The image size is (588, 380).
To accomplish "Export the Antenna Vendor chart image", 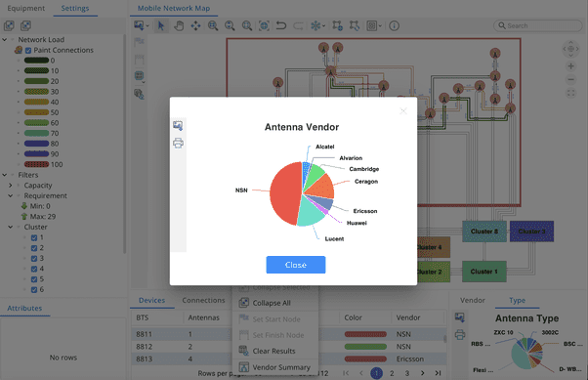I will (x=178, y=126).
